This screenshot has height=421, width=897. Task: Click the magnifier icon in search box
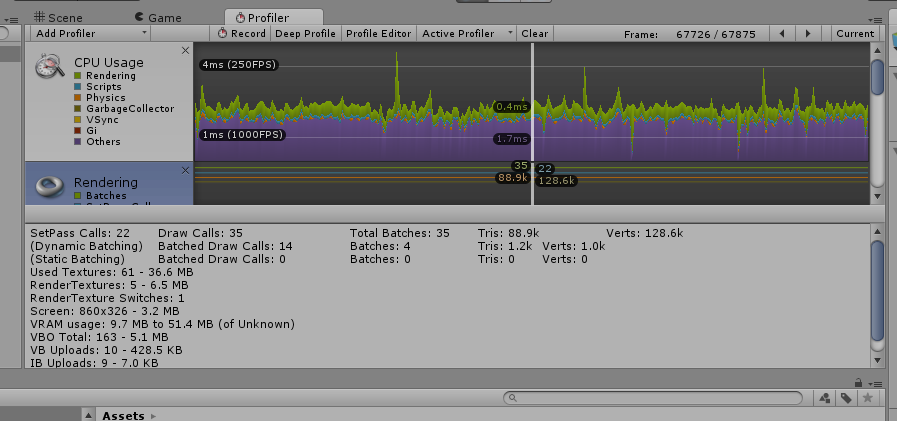coord(513,398)
